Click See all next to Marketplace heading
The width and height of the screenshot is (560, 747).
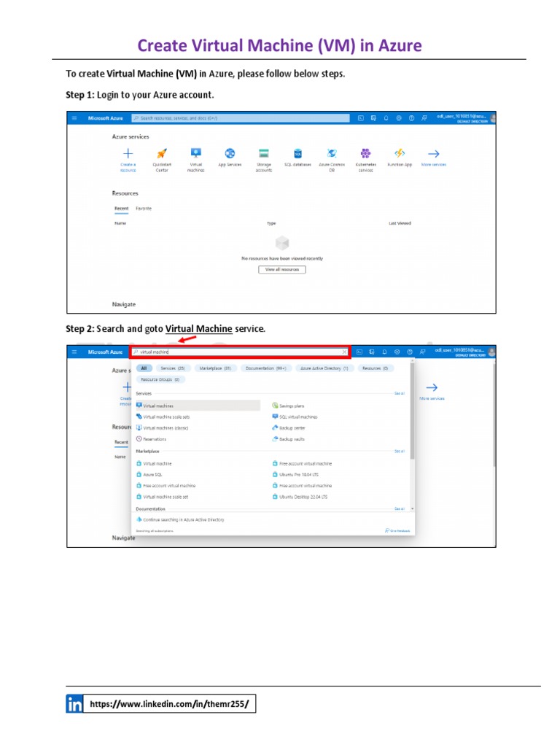pos(400,451)
